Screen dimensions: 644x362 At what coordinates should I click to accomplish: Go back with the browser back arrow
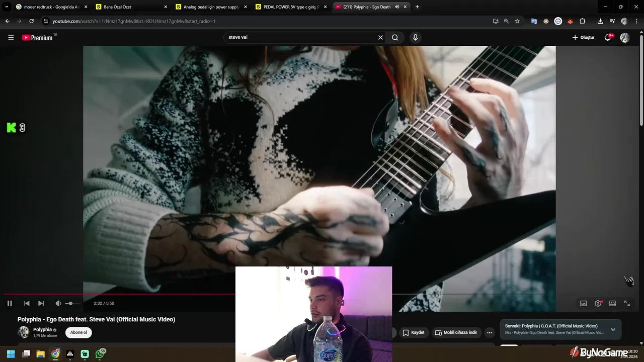tap(7, 21)
